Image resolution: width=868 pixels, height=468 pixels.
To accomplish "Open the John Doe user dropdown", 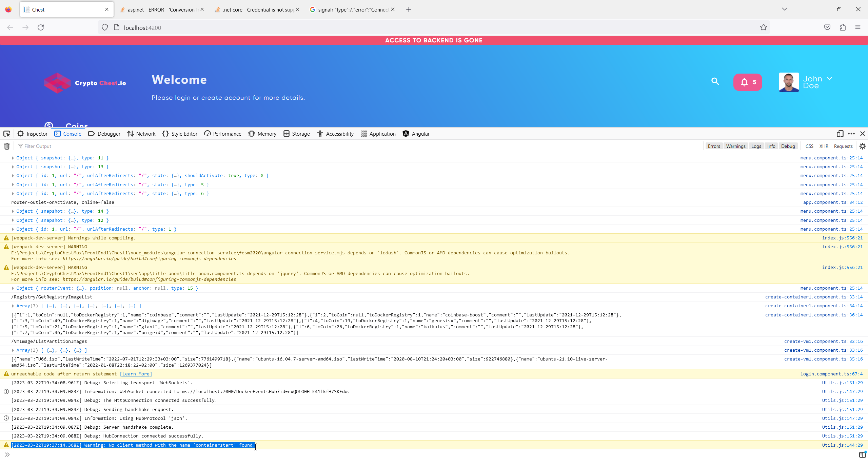I will point(829,79).
